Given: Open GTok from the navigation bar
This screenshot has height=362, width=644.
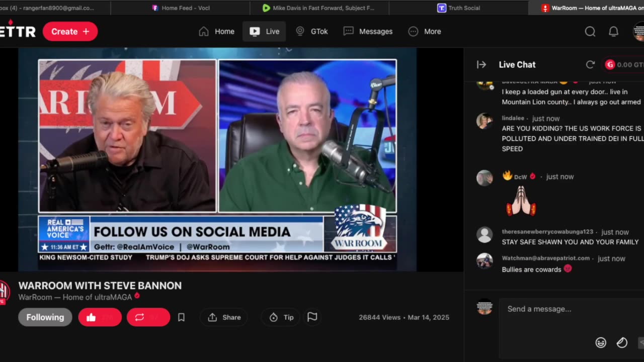Looking at the screenshot, I should (312, 31).
